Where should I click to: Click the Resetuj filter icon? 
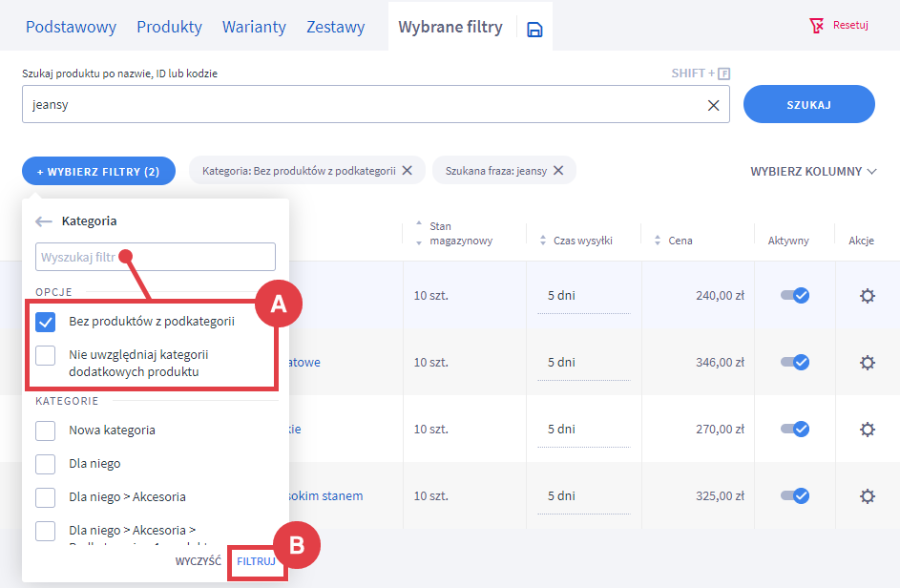[x=816, y=25]
